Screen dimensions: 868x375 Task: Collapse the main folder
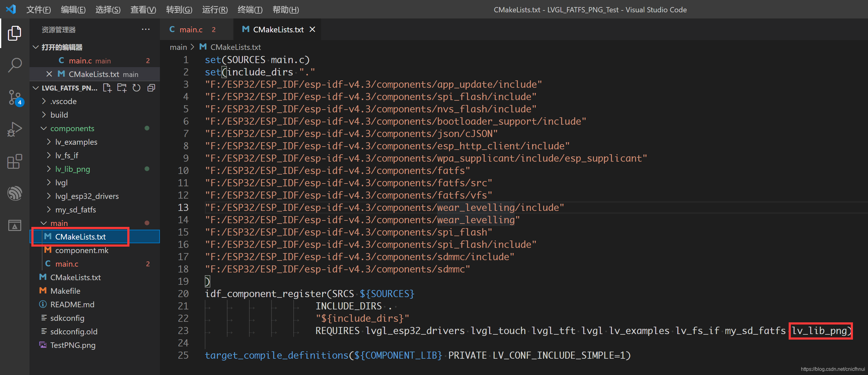(43, 223)
